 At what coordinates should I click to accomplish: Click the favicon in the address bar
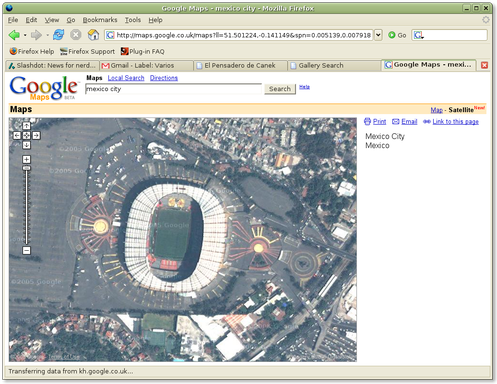pyautogui.click(x=110, y=35)
